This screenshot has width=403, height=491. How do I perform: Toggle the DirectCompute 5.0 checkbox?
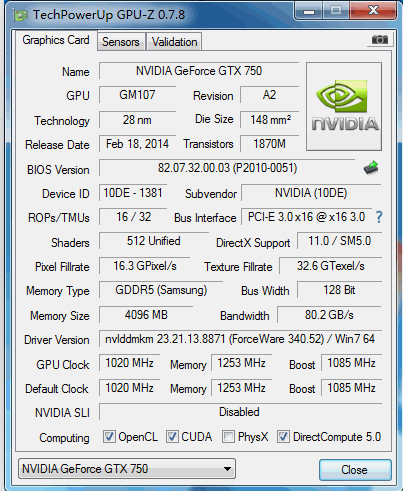tap(283, 437)
